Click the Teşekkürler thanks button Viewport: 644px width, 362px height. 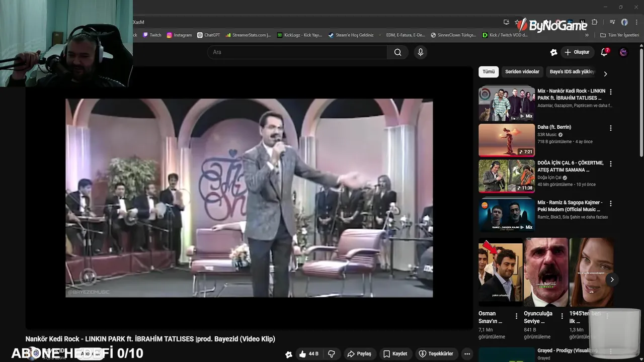[436, 354]
